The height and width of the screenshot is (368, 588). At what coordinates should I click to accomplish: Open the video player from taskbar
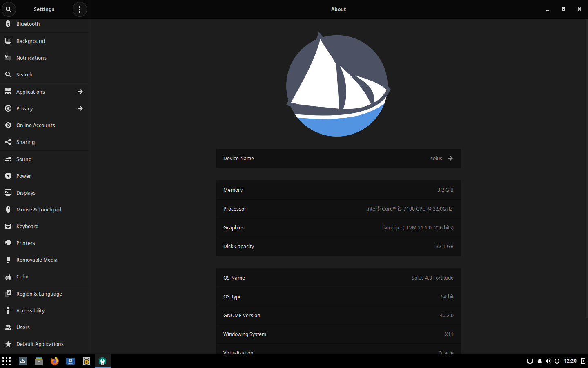(x=71, y=361)
